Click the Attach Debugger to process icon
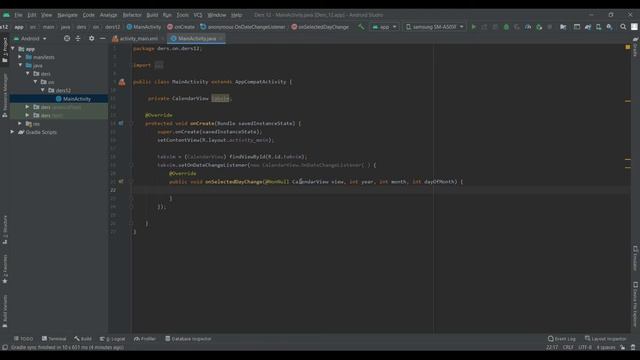 pos(539,27)
